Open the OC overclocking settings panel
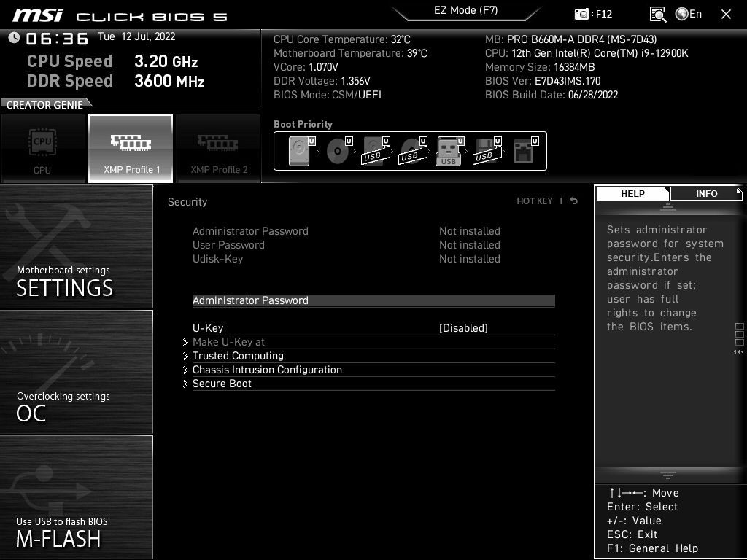This screenshot has height=560, width=747. click(x=76, y=373)
